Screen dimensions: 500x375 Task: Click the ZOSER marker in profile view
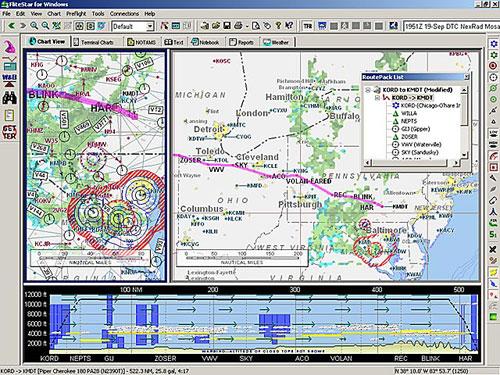165,359
